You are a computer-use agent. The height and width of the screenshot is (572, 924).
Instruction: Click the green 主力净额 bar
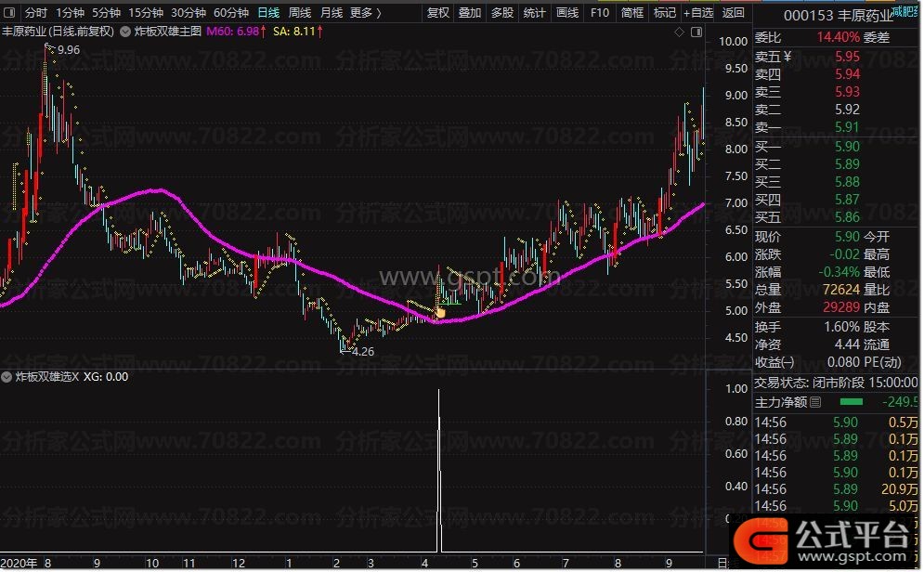851,402
